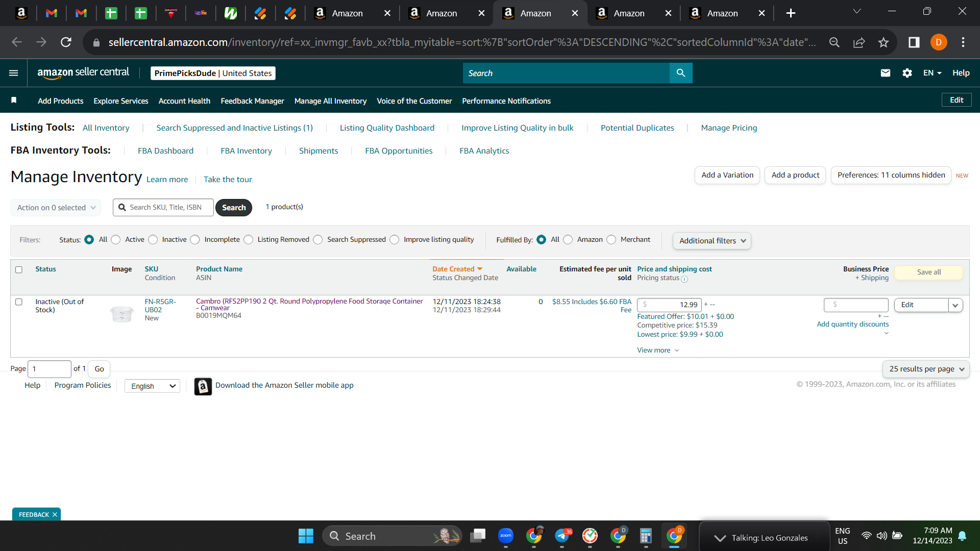Expand View more pricing details

658,350
